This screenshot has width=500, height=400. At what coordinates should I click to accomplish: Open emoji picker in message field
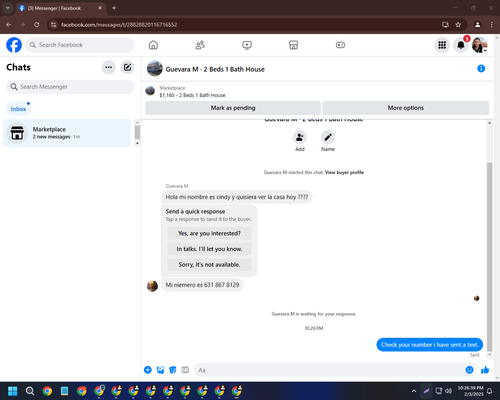pyautogui.click(x=469, y=370)
